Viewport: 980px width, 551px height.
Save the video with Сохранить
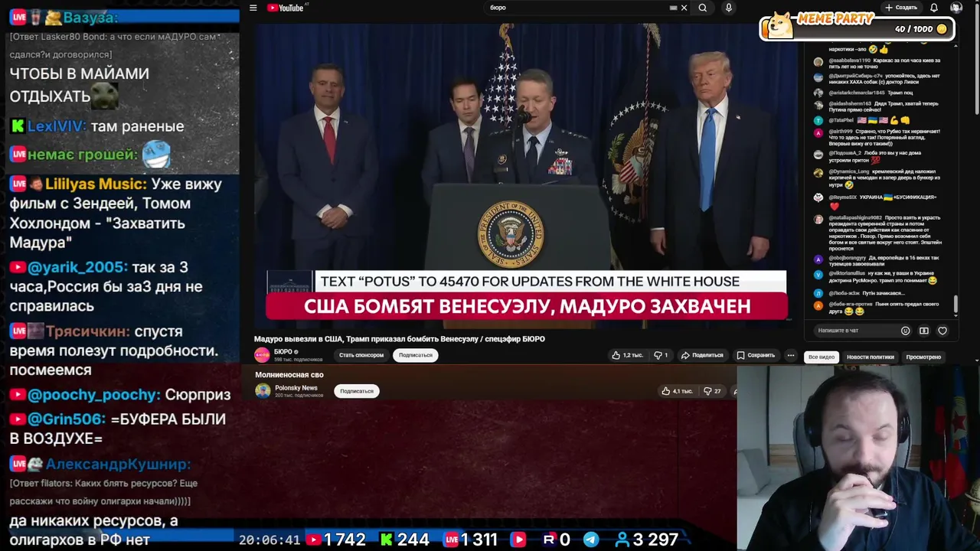[x=756, y=355]
